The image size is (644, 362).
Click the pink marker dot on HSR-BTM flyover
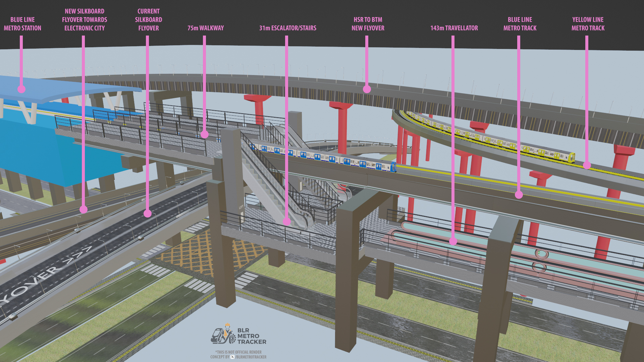tap(367, 89)
